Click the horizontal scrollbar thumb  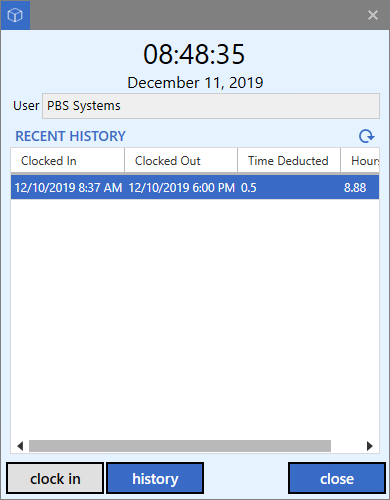[x=180, y=446]
